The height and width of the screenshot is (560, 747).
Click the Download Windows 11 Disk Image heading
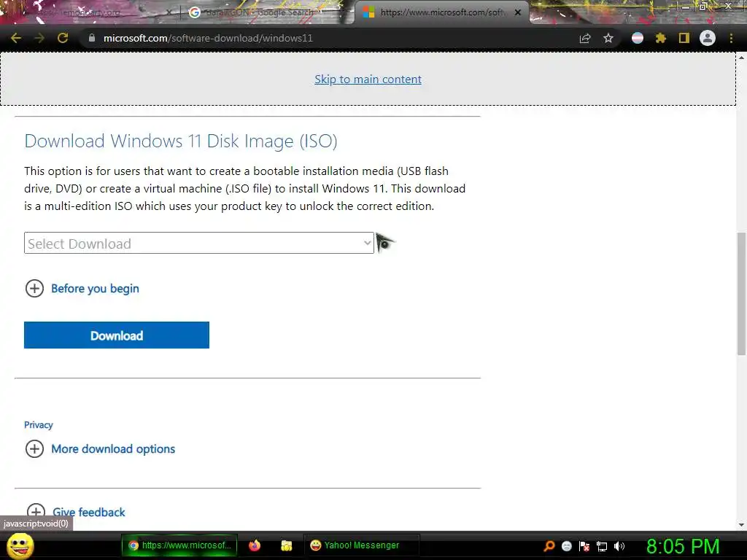[181, 141]
